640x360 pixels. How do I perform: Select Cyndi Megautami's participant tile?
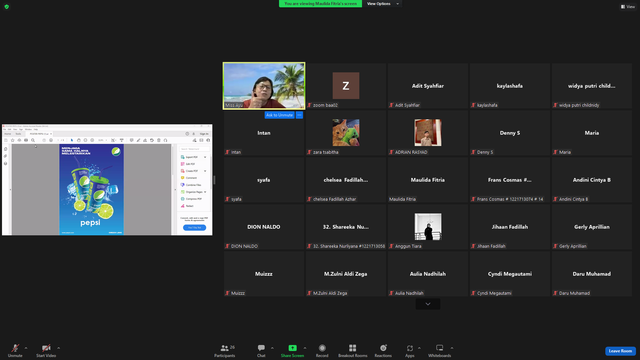(510, 274)
